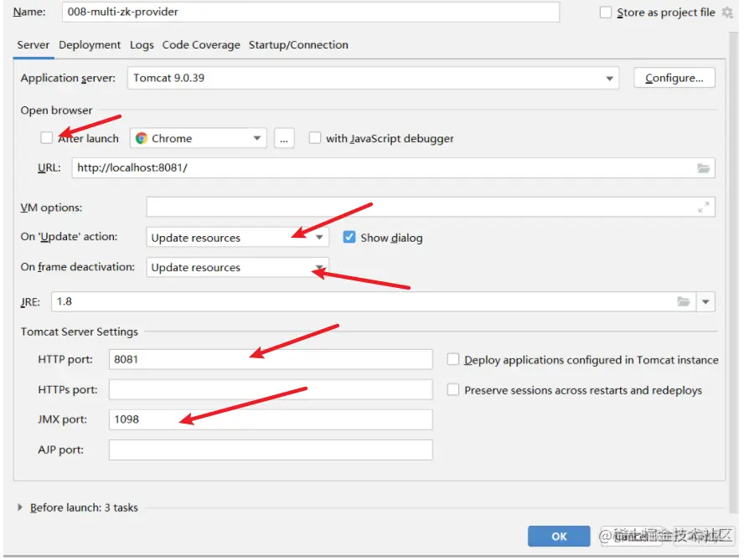The image size is (749, 560).
Task: Click the folder icon in the URL field
Action: point(703,168)
